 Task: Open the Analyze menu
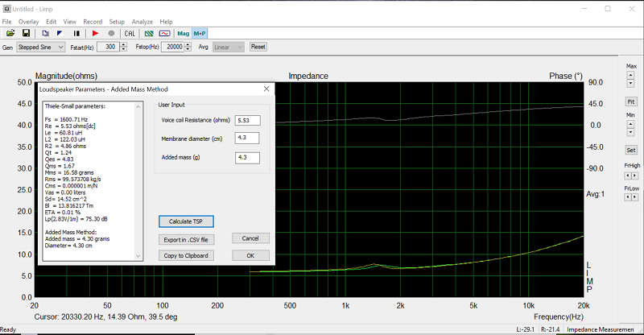(x=142, y=22)
